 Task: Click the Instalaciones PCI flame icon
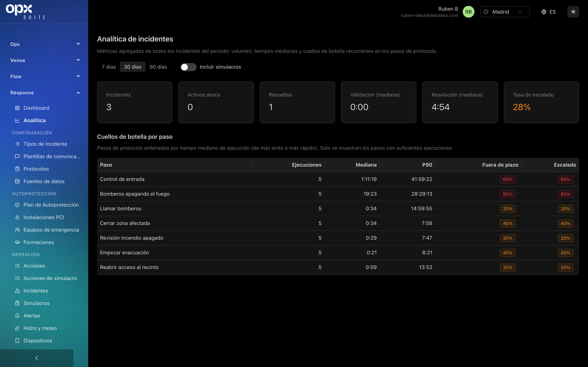[17, 217]
